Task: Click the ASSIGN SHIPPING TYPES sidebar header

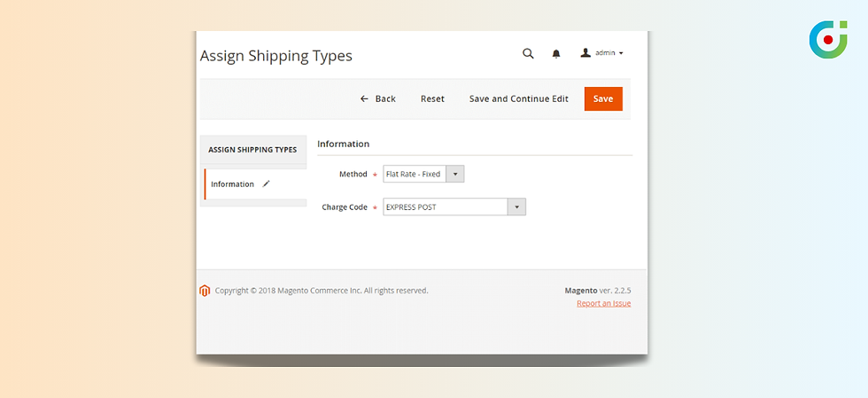Action: point(252,150)
